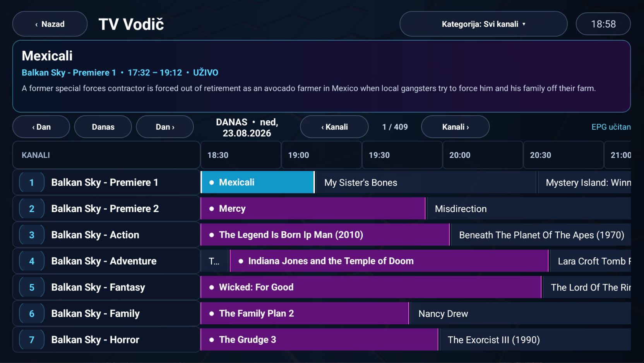Open channel Balkan Sky - Horror
644x363 pixels.
(x=106, y=340)
